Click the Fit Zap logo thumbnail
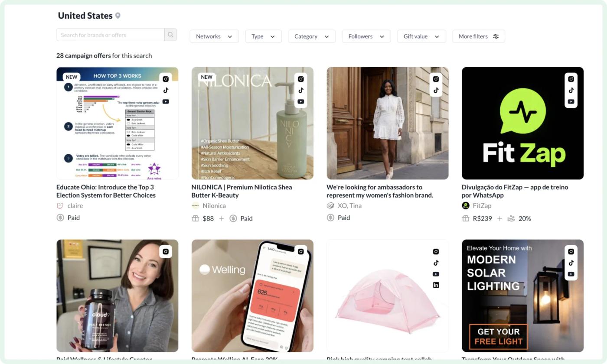The width and height of the screenshot is (607, 364). [522, 123]
